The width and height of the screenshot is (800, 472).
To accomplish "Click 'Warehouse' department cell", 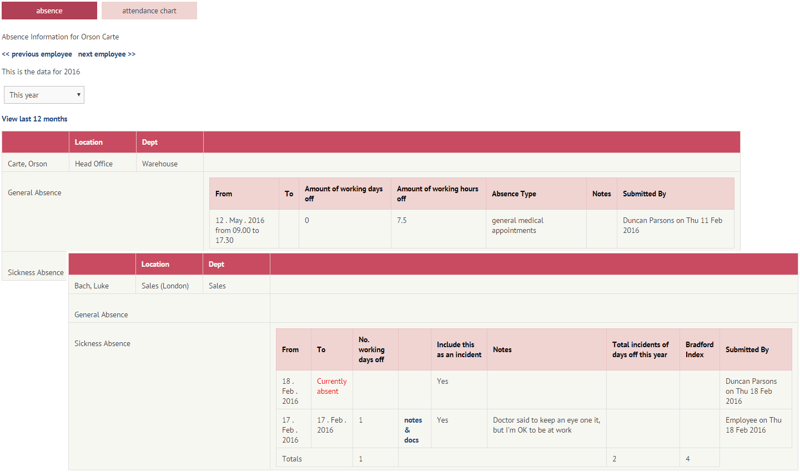I will point(160,164).
